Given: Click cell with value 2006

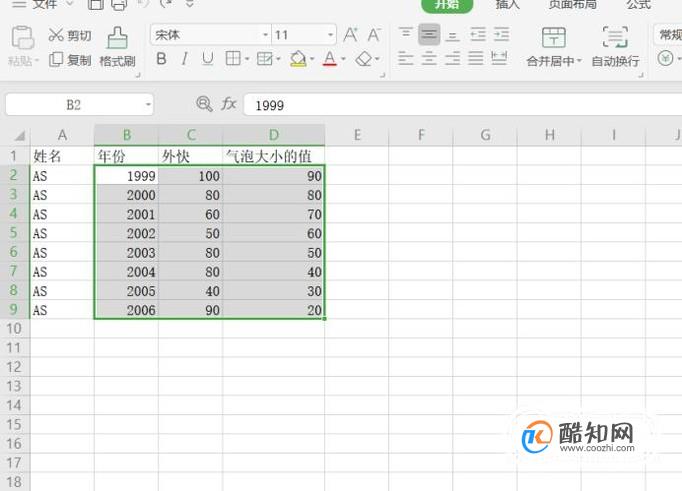Looking at the screenshot, I should pos(126,310).
